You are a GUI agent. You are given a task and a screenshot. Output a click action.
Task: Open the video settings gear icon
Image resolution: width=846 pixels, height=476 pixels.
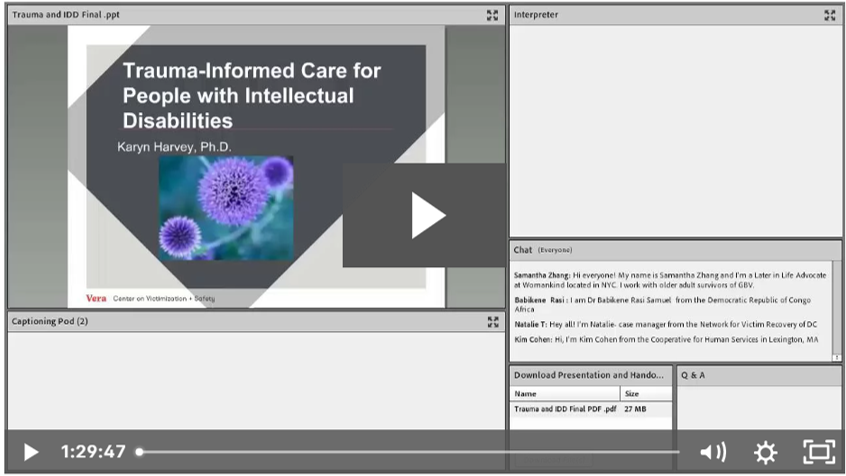click(x=765, y=452)
